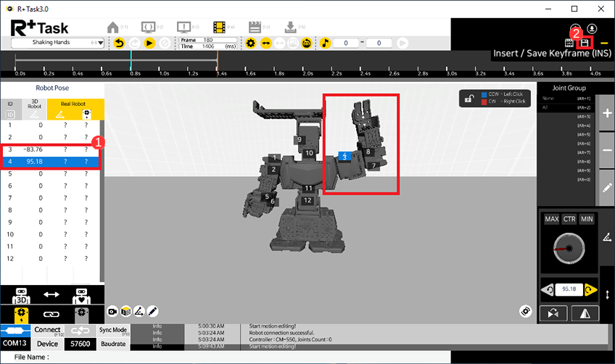Click the pencil edit joint group button
615x364 pixels.
607,187
